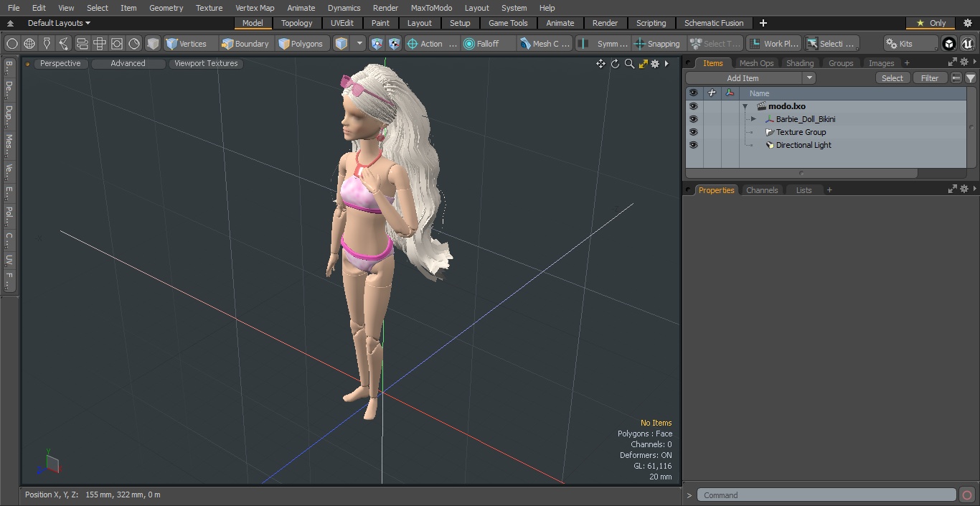
Task: Click the viewport move/pan icon
Action: 600,64
